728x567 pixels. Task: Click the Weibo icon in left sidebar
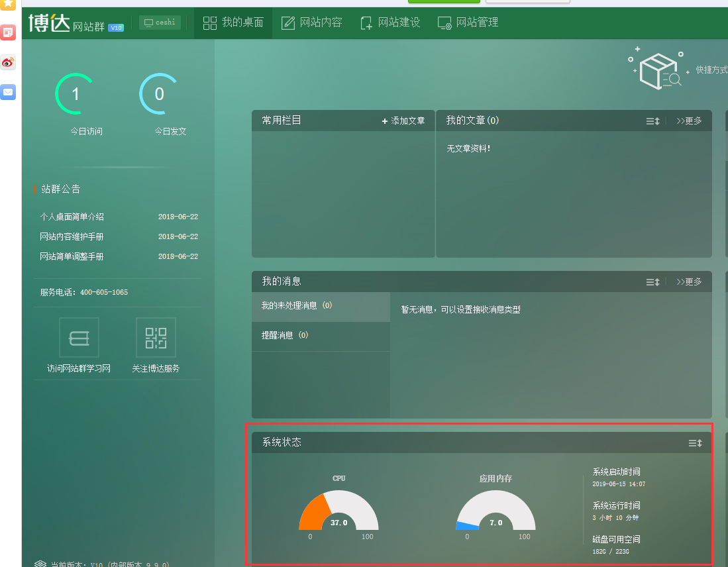[x=8, y=62]
